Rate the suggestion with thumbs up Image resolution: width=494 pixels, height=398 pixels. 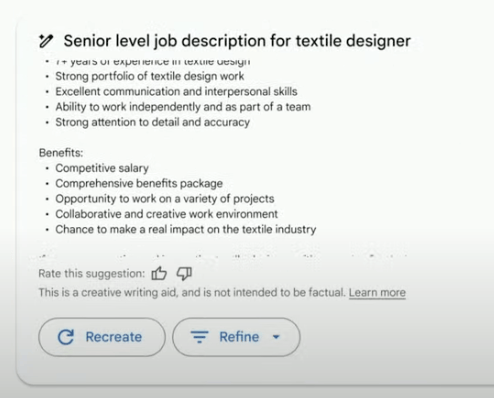(x=159, y=274)
